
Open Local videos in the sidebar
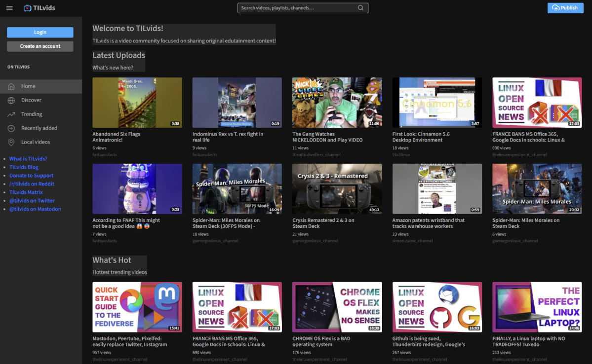[x=41, y=142]
